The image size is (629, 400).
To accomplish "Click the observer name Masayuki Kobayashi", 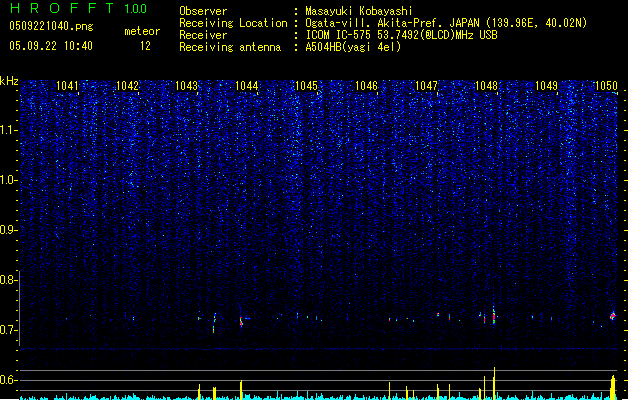I will [x=359, y=11].
